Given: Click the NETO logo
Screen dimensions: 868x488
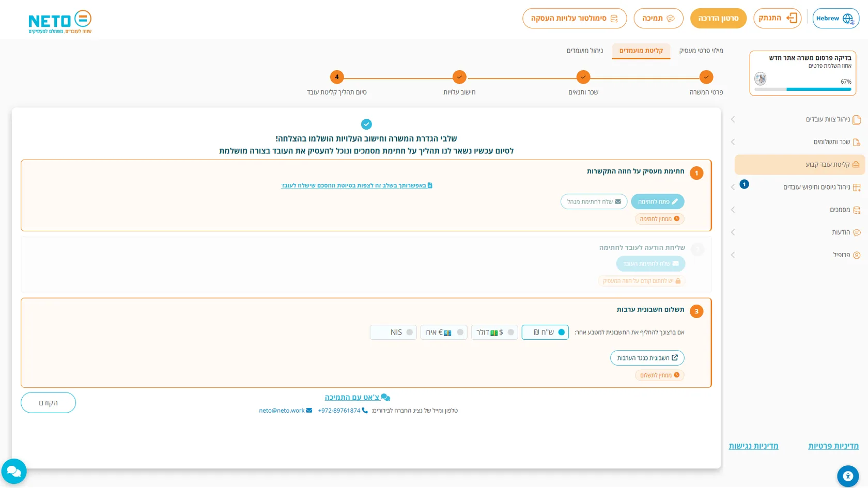Looking at the screenshot, I should coord(60,22).
